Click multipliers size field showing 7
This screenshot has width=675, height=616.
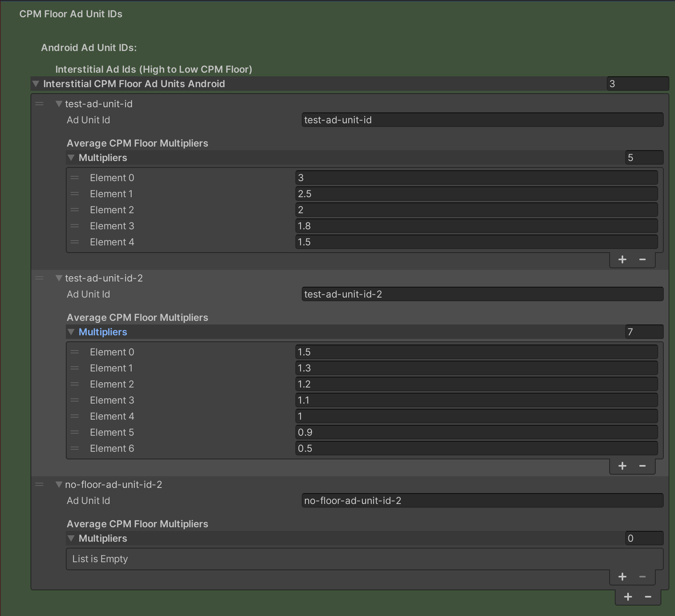(x=644, y=332)
